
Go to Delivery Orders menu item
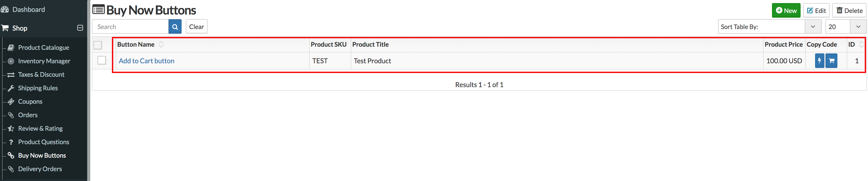coord(40,169)
